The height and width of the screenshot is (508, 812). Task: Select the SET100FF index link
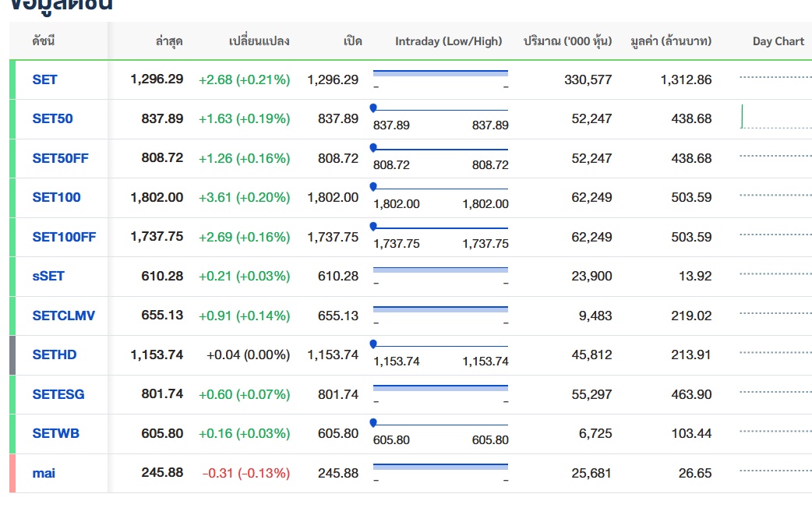64,237
